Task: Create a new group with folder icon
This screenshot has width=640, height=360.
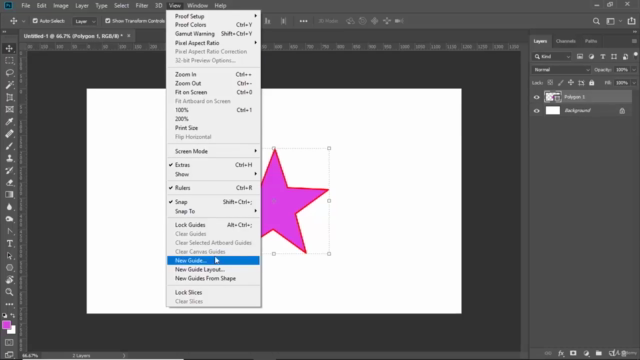Action: click(x=599, y=353)
